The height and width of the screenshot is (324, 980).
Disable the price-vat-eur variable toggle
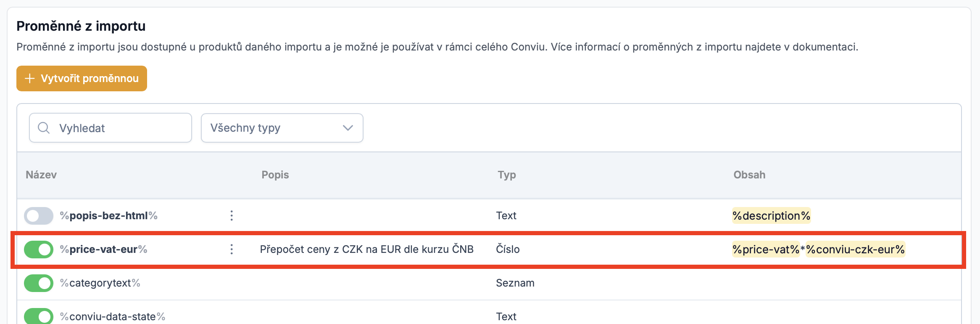[x=39, y=250]
